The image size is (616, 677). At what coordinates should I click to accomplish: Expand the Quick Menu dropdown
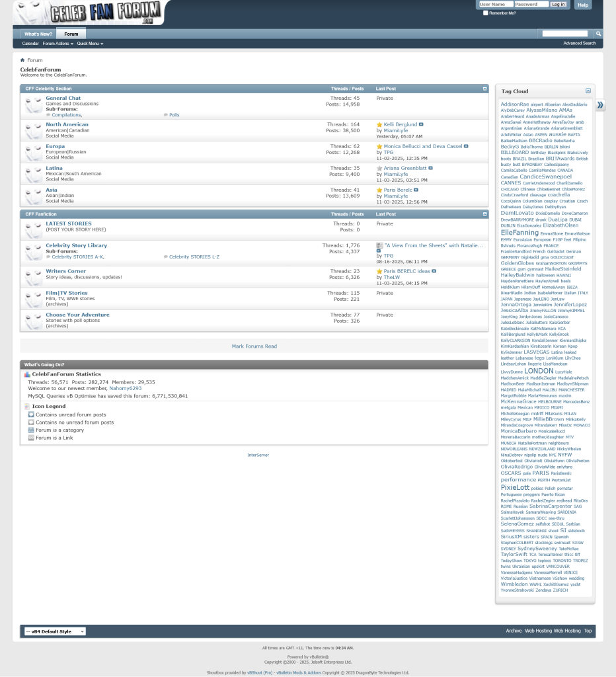click(x=90, y=44)
